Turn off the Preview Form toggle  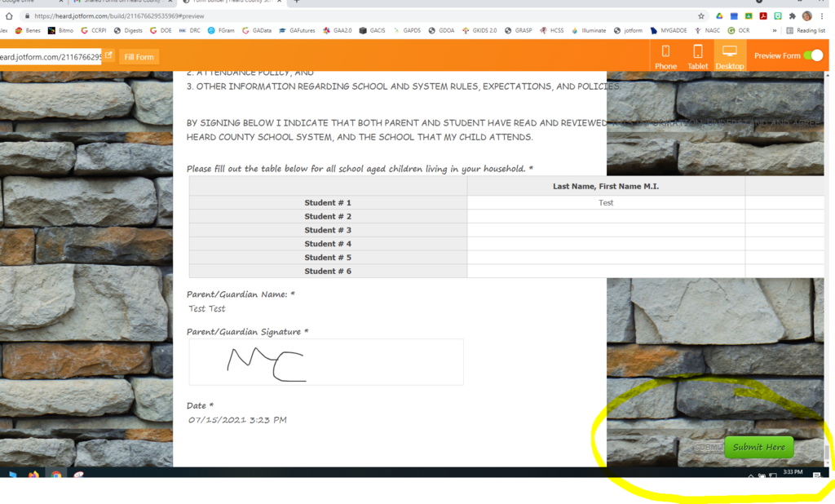coord(814,55)
